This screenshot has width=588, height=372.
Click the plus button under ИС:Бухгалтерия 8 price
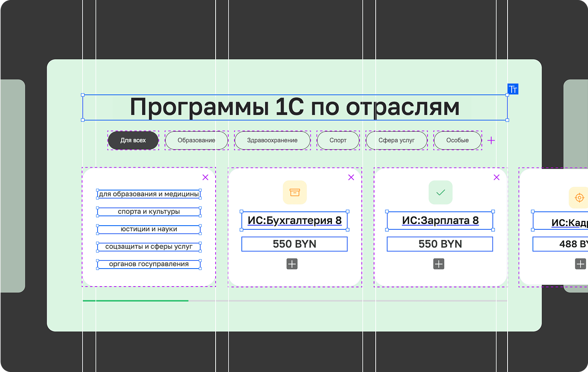tap(292, 264)
